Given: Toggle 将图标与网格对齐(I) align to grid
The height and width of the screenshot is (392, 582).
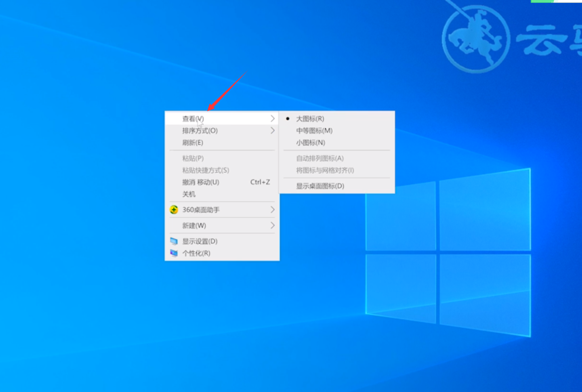Looking at the screenshot, I should click(337, 170).
